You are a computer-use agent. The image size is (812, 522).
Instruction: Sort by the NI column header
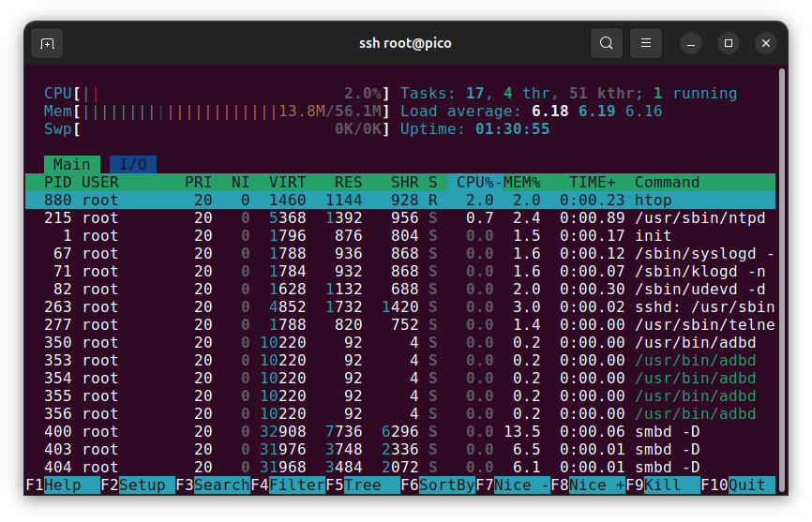(240, 183)
